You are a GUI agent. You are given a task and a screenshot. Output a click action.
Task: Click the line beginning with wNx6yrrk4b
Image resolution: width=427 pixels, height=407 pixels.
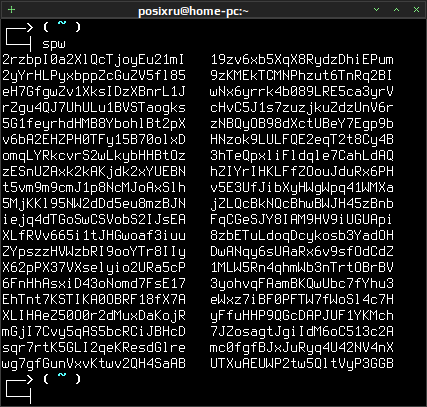coord(302,92)
